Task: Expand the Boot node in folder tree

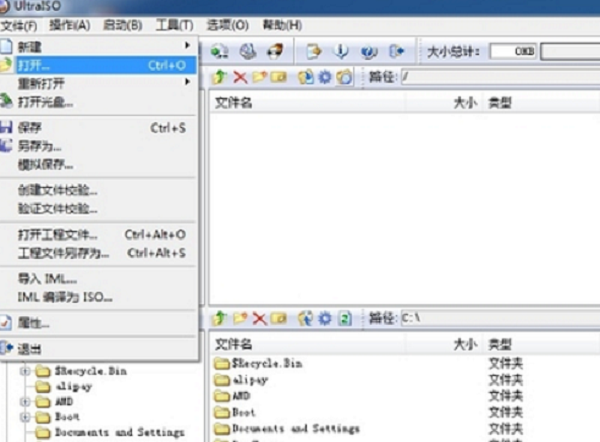Action: pos(25,417)
